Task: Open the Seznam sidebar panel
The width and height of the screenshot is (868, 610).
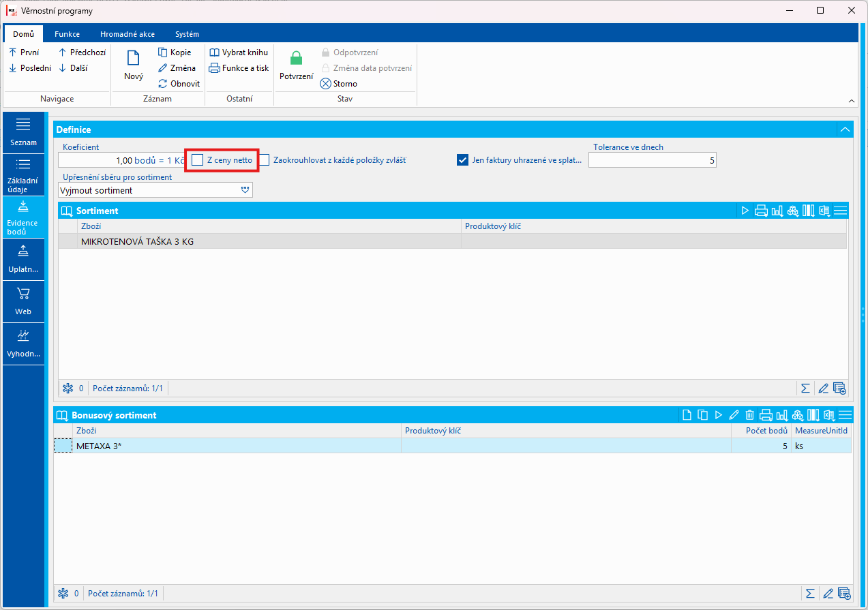Action: tap(24, 132)
